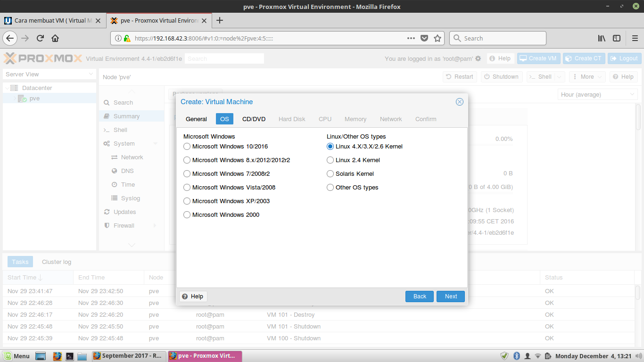Select Linux 4.X/3.X/2.6 Kernel radio
The image size is (644, 362).
click(330, 147)
